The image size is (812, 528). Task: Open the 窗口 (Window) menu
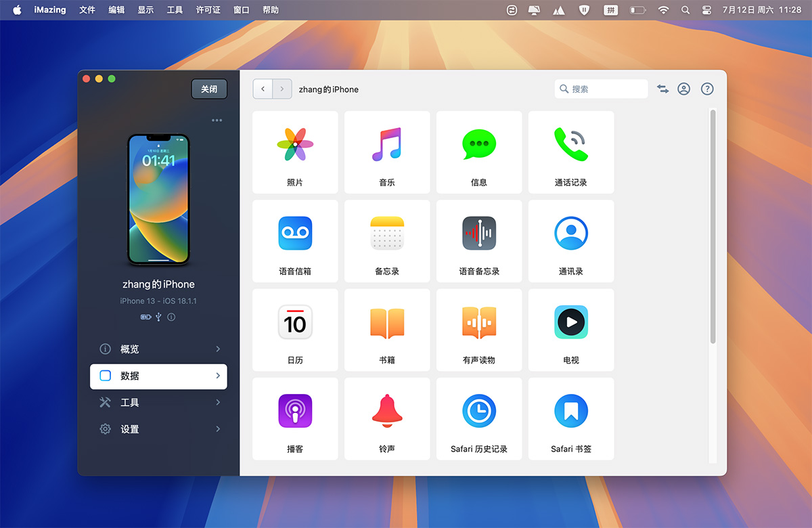coord(242,10)
